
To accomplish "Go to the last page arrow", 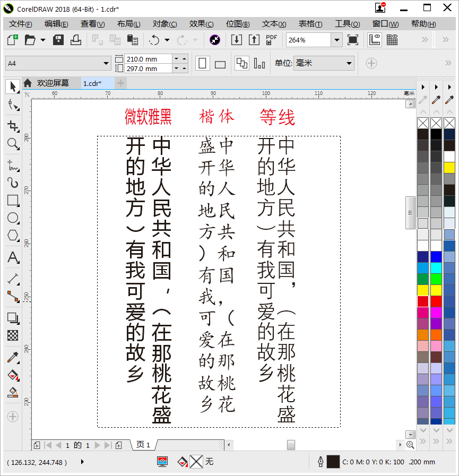I will click(108, 445).
